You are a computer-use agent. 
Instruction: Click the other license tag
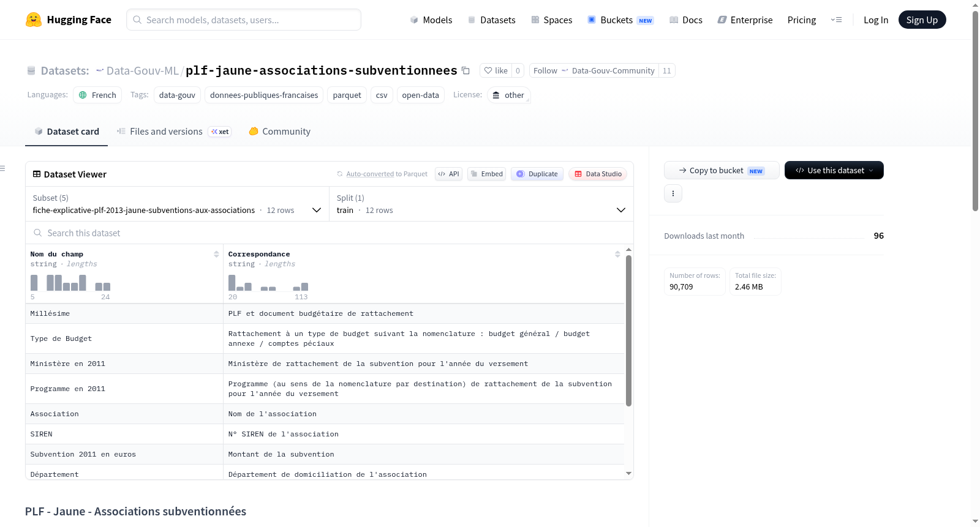tap(508, 95)
